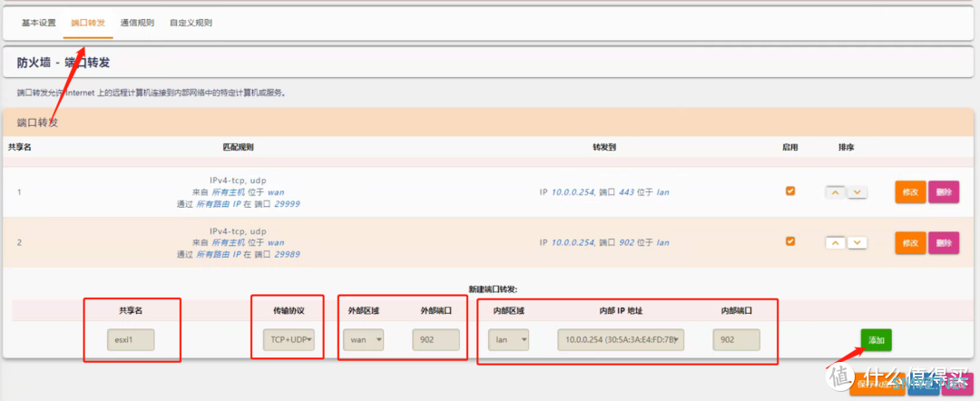
Task: Focus the 外部端口 input field
Action: pos(436,340)
